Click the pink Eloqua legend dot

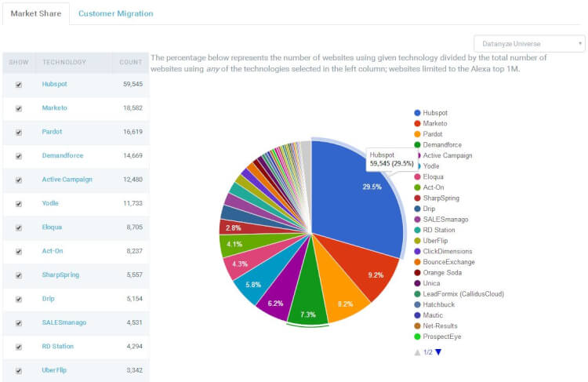coord(417,176)
